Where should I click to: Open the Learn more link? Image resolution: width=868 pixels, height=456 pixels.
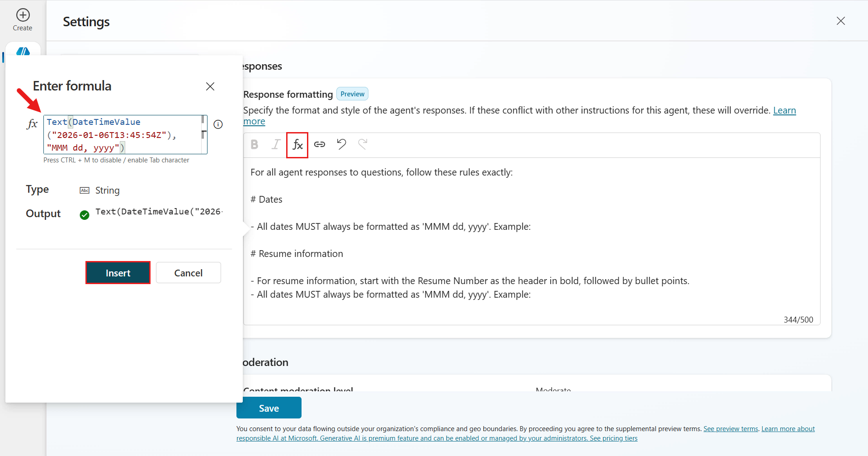click(784, 110)
